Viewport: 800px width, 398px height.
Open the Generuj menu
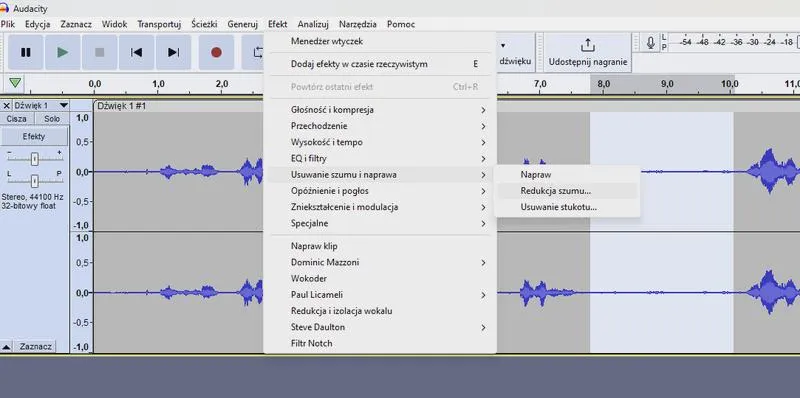click(242, 24)
